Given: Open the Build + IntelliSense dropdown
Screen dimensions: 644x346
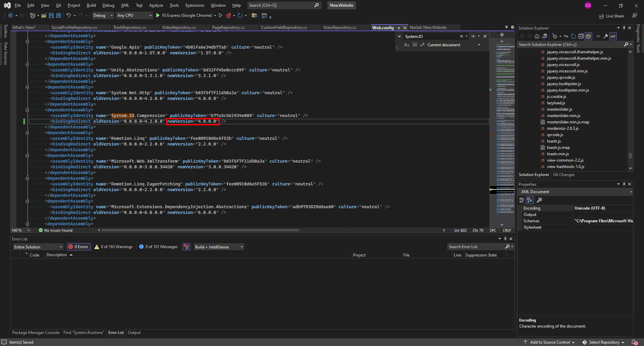Looking at the screenshot, I should [x=218, y=247].
